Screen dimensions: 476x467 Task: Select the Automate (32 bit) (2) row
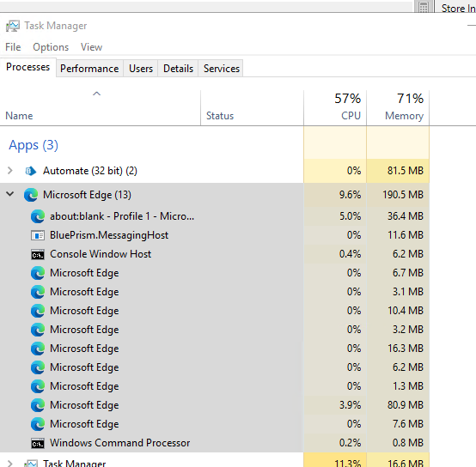[215, 171]
